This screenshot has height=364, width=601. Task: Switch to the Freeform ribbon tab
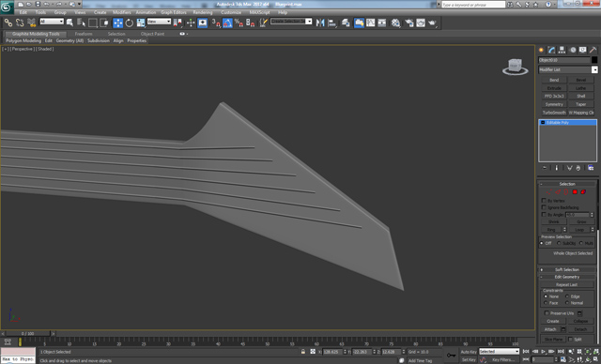pos(84,34)
